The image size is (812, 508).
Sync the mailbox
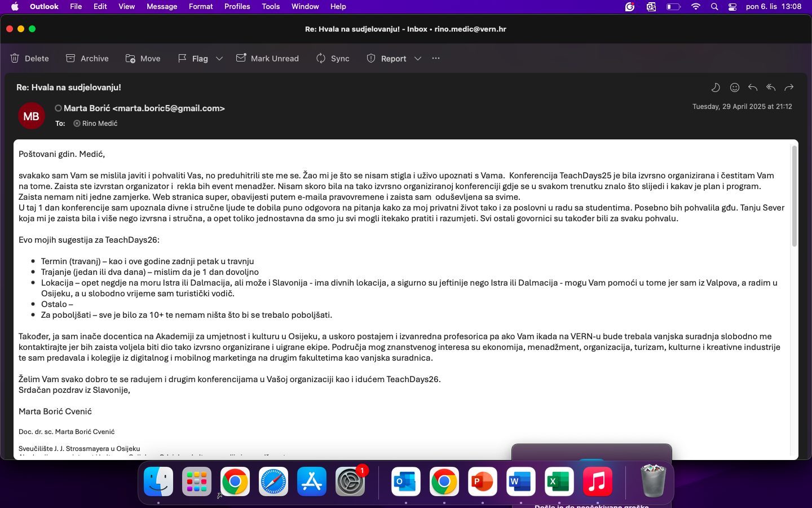tap(333, 58)
